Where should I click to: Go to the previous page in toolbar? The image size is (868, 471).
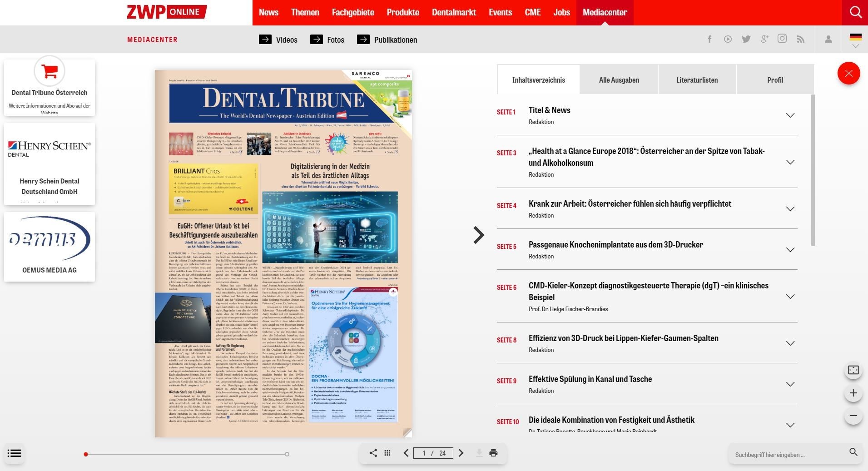(406, 453)
